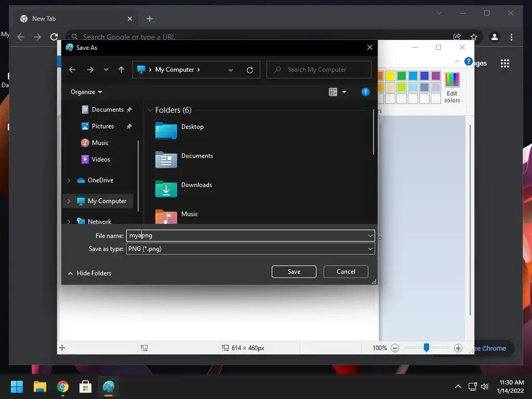
Task: Reload the Chrome page
Action: click(54, 37)
